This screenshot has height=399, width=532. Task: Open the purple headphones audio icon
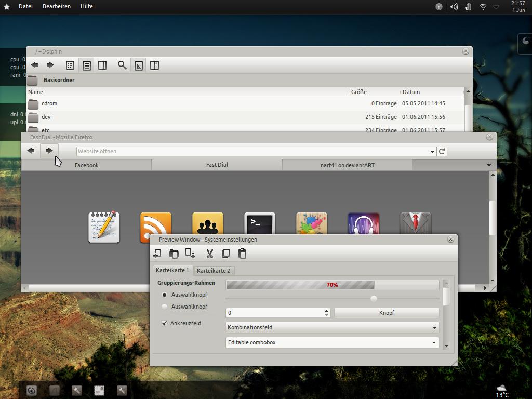pyautogui.click(x=363, y=223)
